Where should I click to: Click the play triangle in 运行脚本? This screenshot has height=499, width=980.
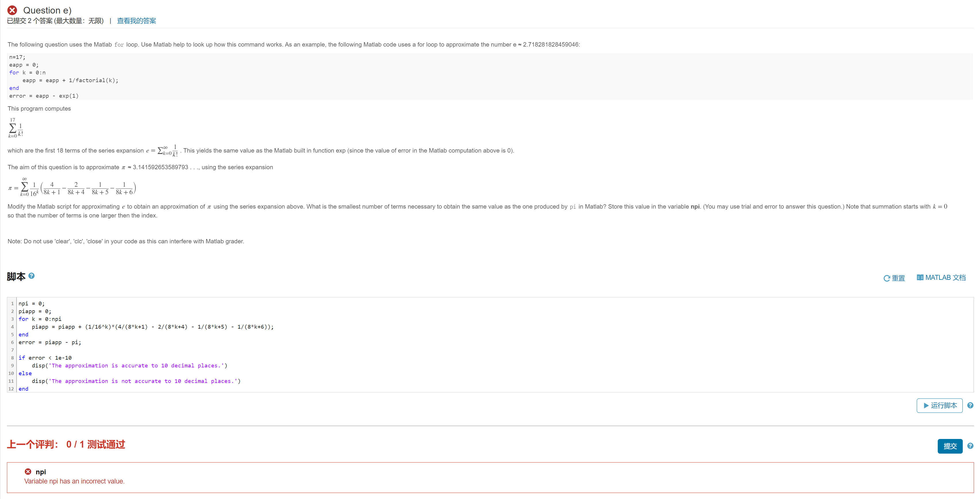point(926,405)
